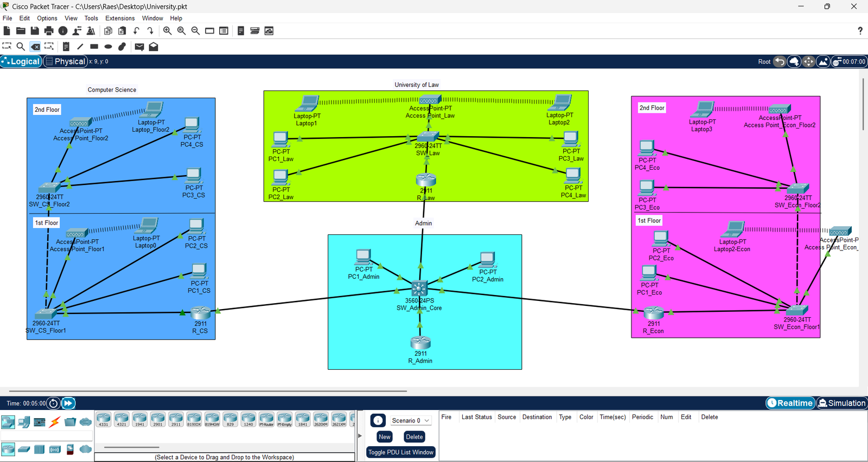
Task: Open the Extensions menu
Action: (120, 18)
